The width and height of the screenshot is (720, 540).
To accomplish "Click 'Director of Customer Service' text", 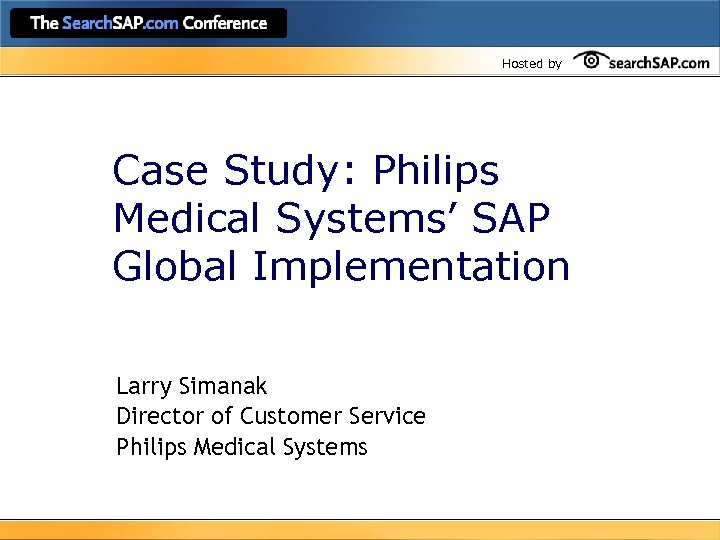I will click(271, 416).
